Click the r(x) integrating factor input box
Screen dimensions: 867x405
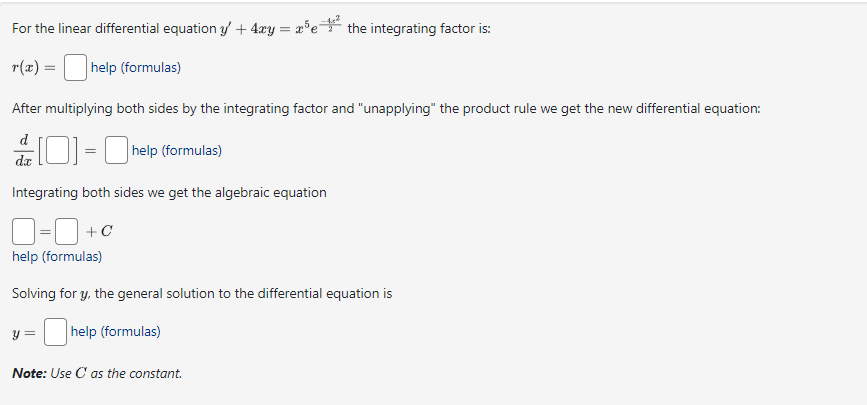pyautogui.click(x=74, y=68)
